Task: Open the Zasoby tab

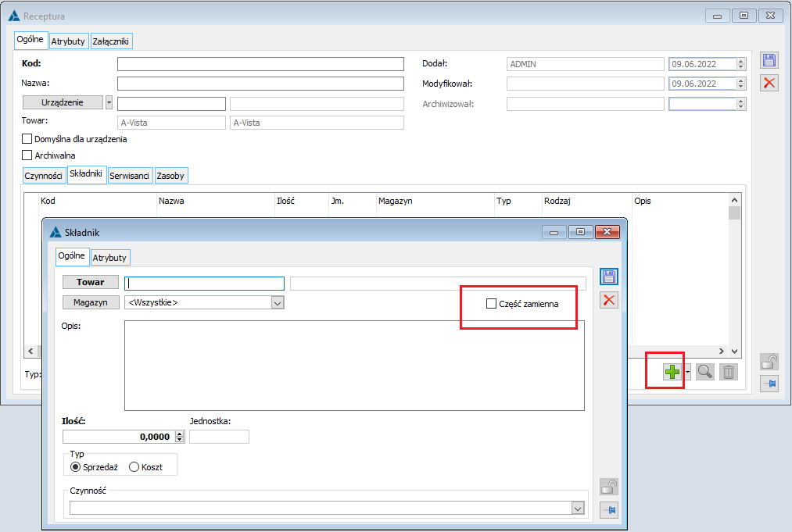Action: (170, 176)
